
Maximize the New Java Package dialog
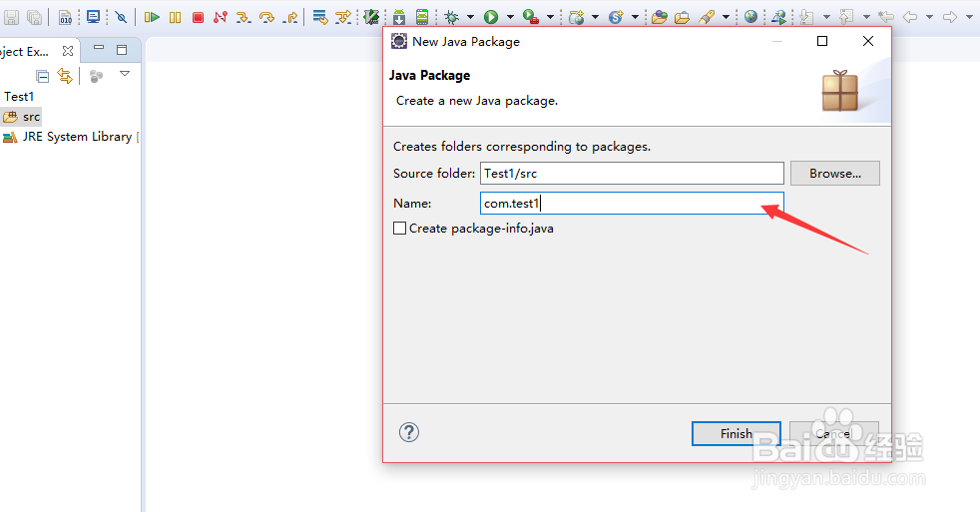(822, 41)
